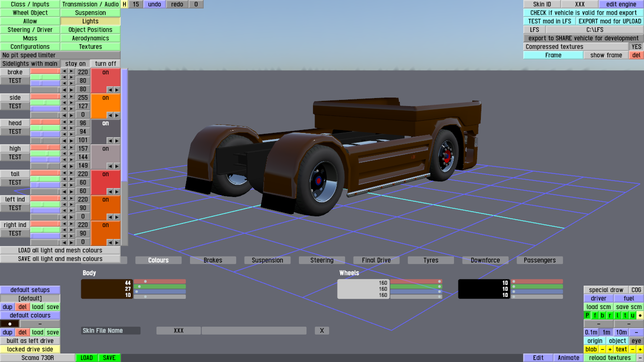Click the undo button
Viewport: 644px width, 362px height.
pyautogui.click(x=154, y=4)
